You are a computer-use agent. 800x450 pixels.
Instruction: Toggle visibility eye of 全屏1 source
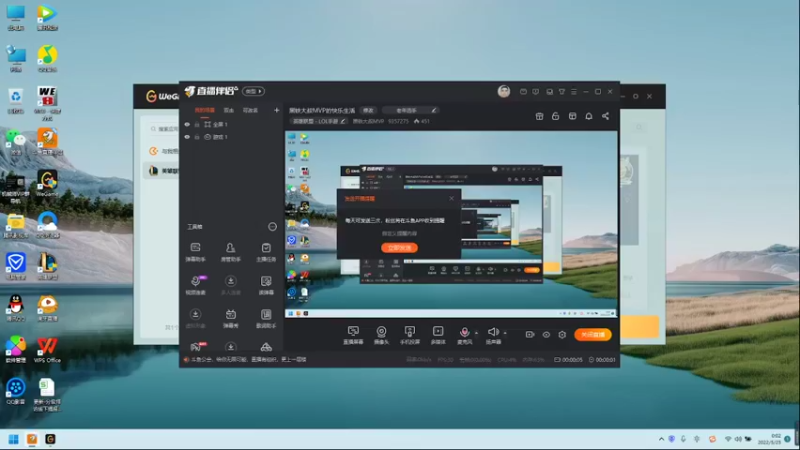[x=187, y=124]
